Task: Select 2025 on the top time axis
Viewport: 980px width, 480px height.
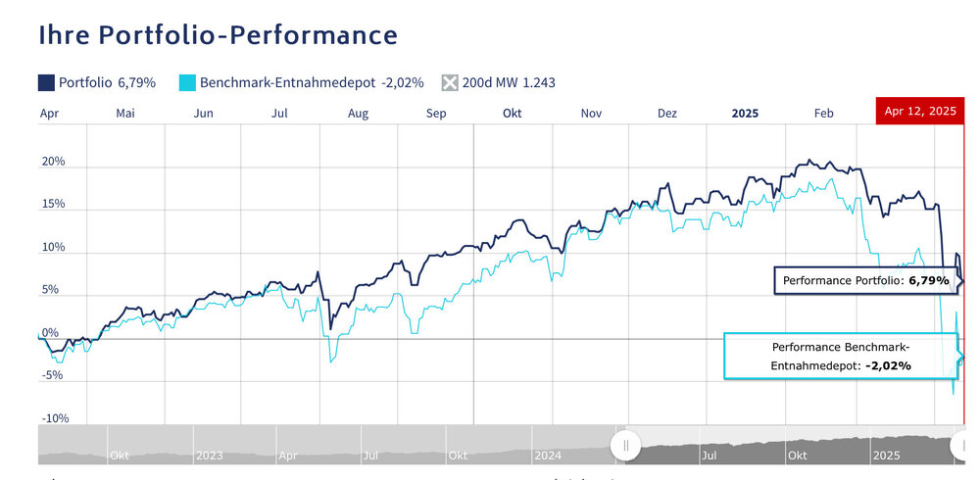Action: [x=746, y=114]
